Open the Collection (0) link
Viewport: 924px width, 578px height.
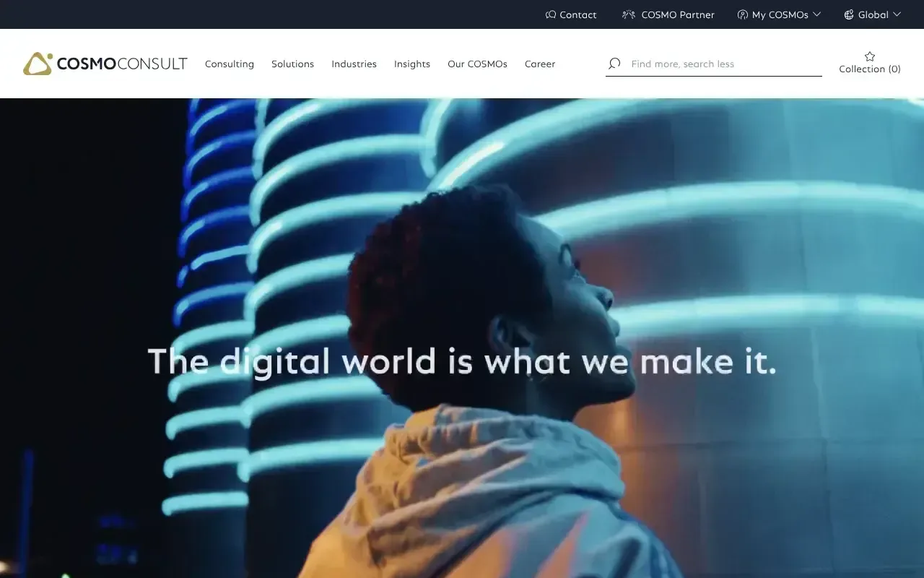click(x=870, y=69)
